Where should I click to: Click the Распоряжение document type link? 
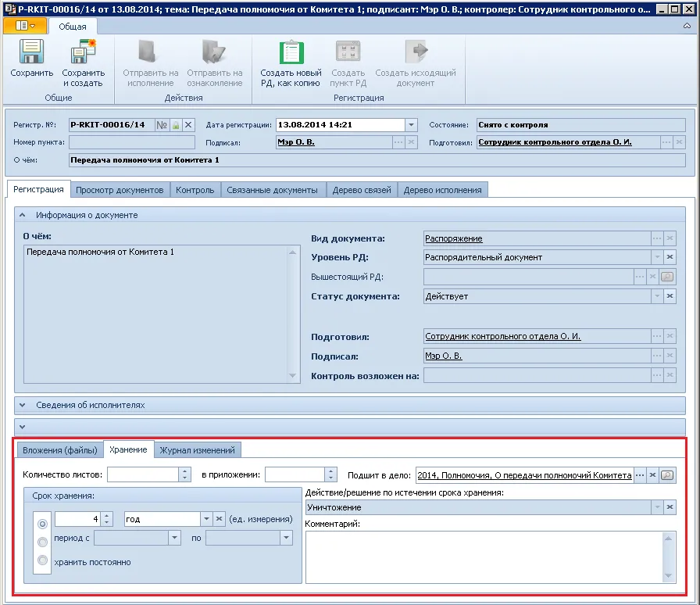click(454, 238)
